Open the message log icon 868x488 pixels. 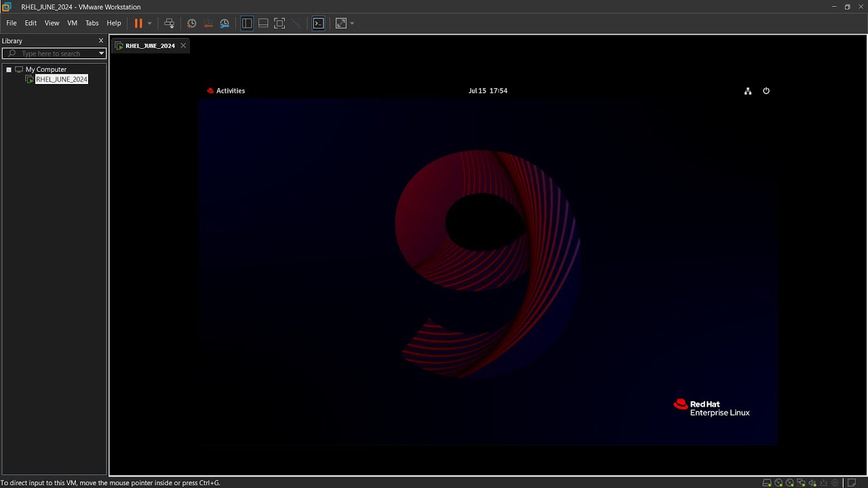[x=852, y=483]
